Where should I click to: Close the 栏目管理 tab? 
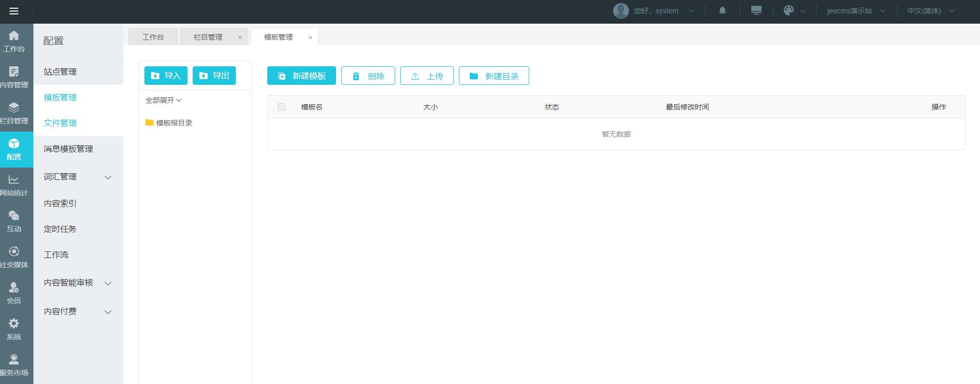click(x=240, y=38)
